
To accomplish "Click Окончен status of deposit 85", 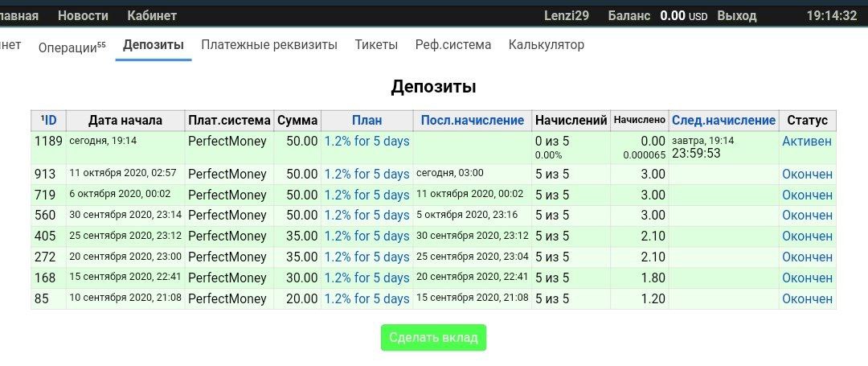I will (x=807, y=299).
